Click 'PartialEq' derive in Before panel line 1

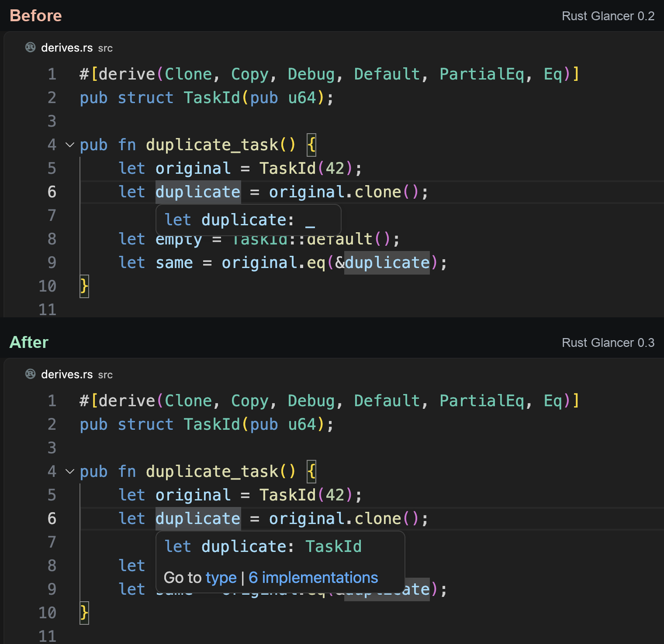[x=482, y=74]
